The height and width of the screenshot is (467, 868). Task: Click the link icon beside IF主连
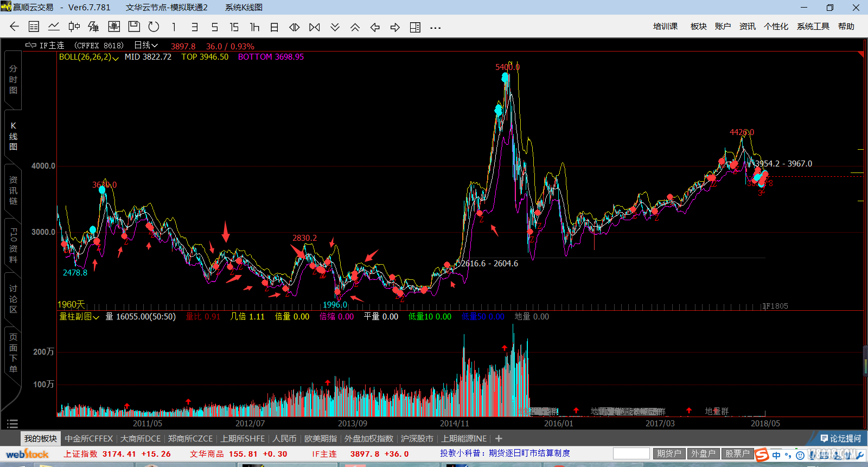tap(31, 46)
